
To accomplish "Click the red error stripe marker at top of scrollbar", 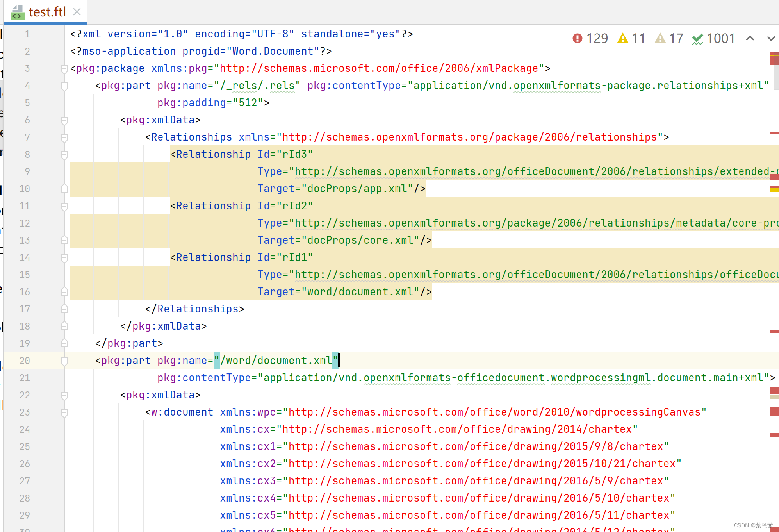I will pos(774,59).
